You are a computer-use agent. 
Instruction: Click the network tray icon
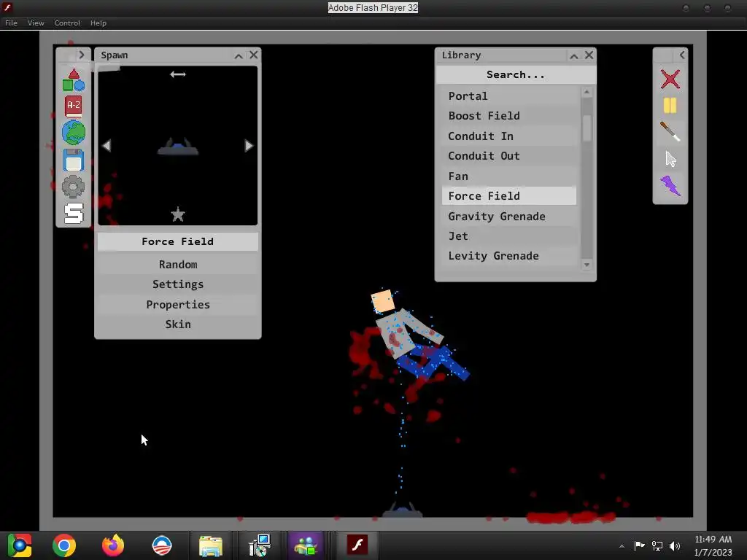(657, 545)
